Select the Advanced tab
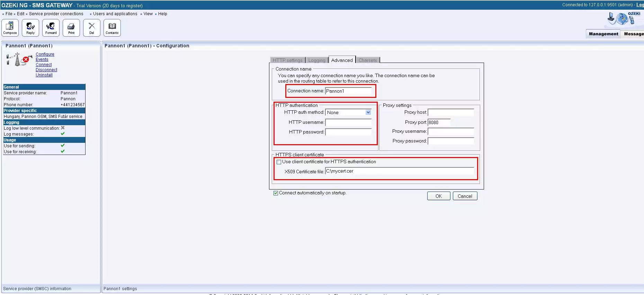 tap(342, 60)
